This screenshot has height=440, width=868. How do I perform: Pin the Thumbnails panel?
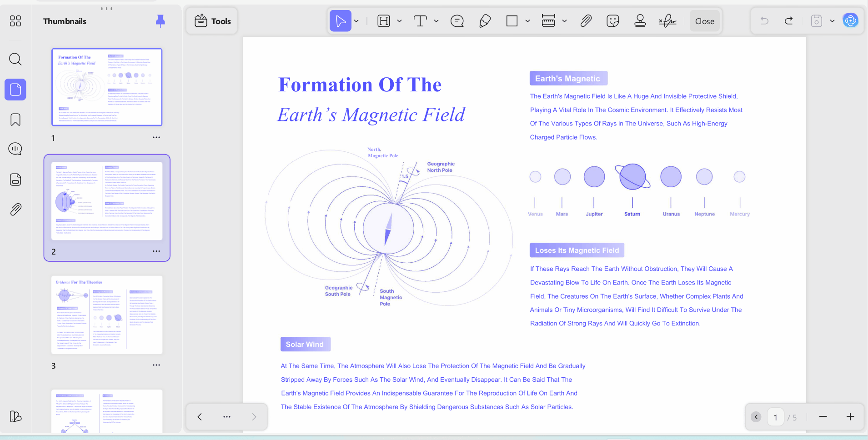(x=160, y=21)
